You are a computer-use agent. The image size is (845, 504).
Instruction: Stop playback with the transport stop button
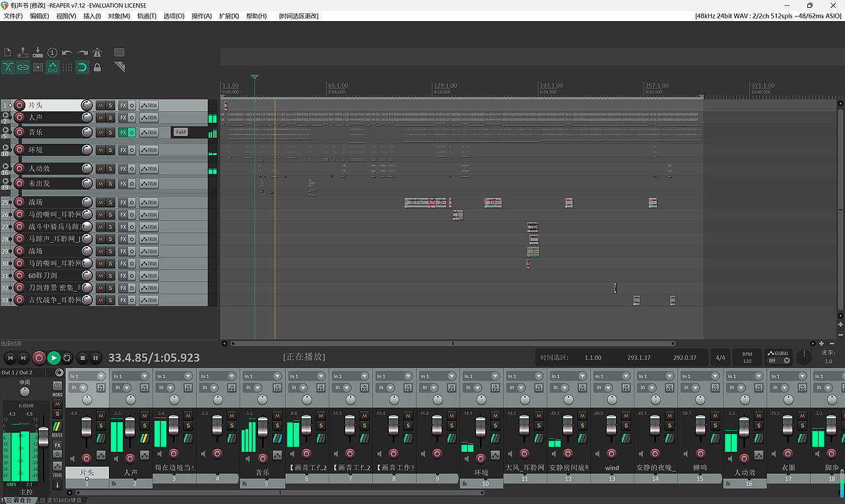pos(83,358)
